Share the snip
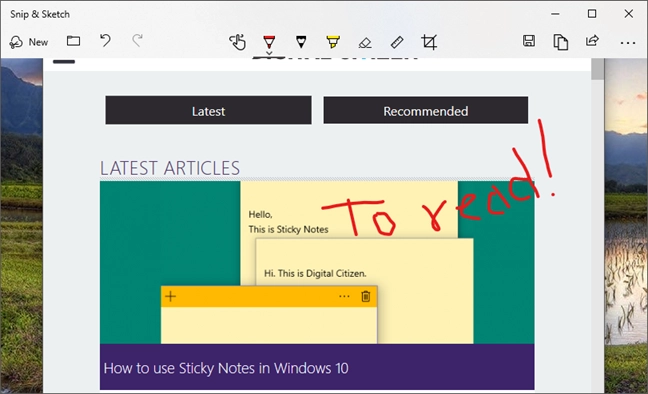648x394 pixels. tap(592, 41)
